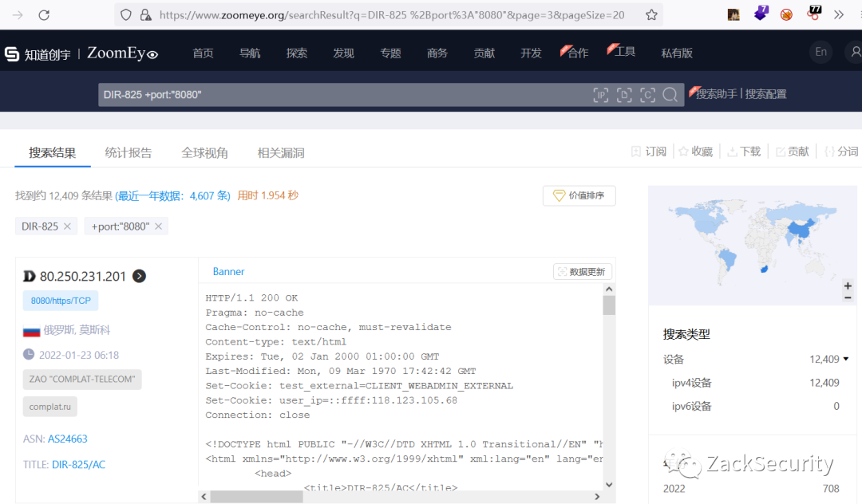The width and height of the screenshot is (862, 504).
Task: Run the search with the magnifier icon
Action: [670, 95]
